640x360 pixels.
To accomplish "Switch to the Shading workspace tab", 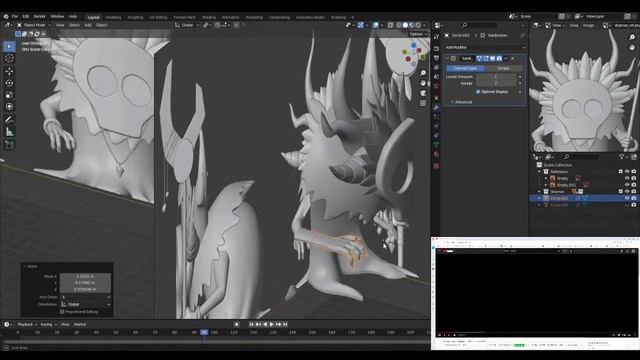I will (209, 18).
